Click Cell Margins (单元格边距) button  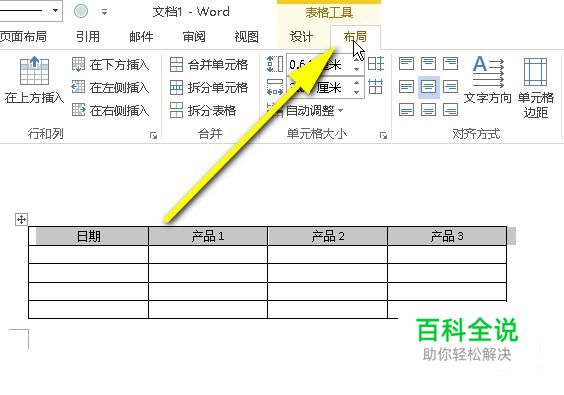[536, 87]
